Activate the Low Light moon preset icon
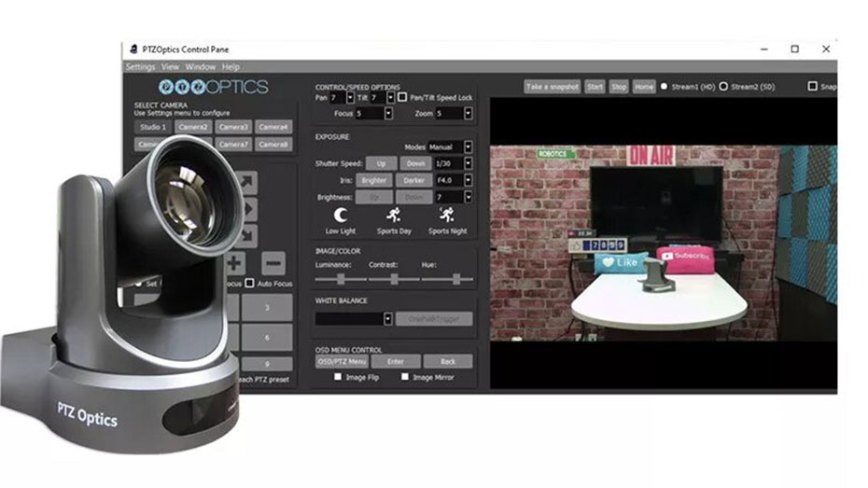This screenshot has height=488, width=868. 341,216
